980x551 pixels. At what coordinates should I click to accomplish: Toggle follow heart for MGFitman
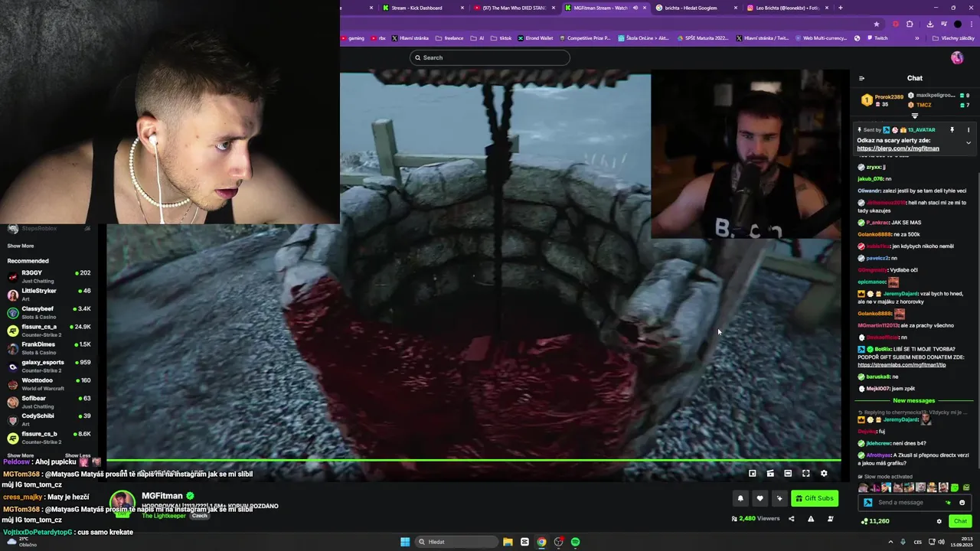[x=759, y=498]
